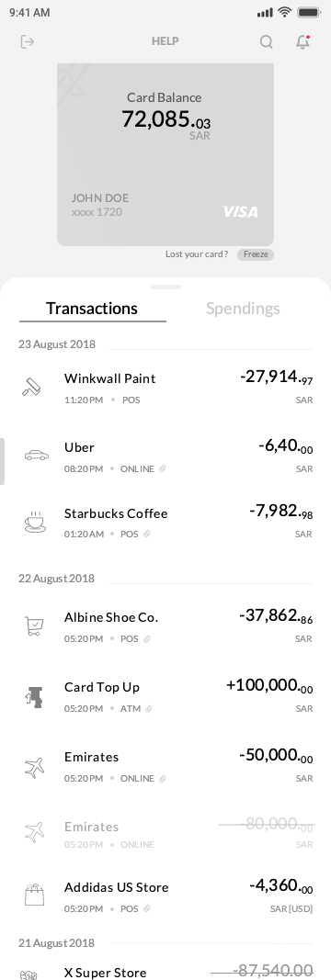Screen dimensions: 331x980
Task: Open the HELP link in the header
Action: tap(165, 41)
